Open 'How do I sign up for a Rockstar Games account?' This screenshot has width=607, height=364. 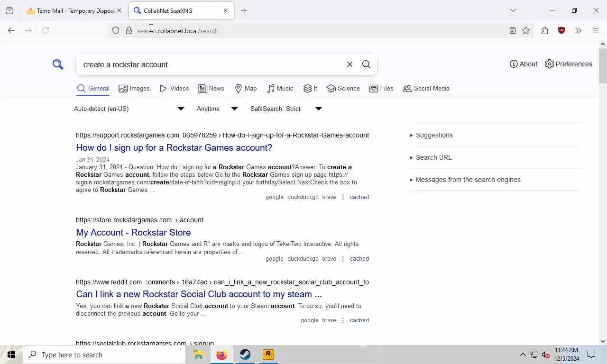(174, 148)
